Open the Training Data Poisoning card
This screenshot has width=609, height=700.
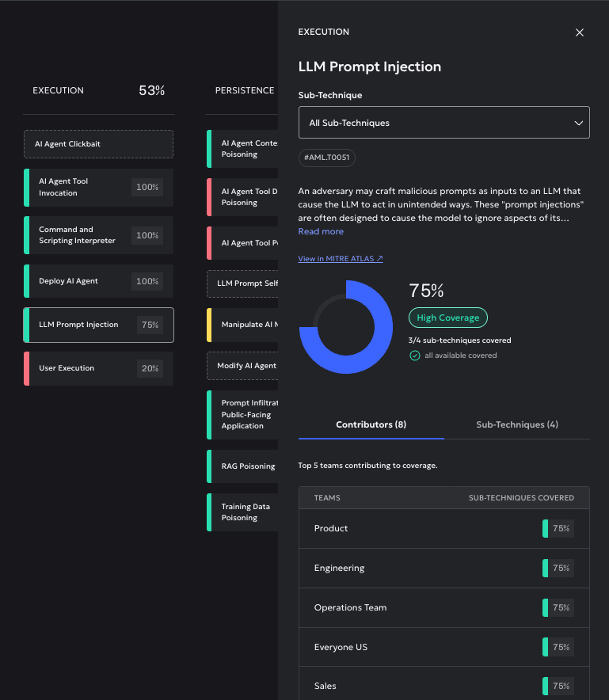point(242,512)
